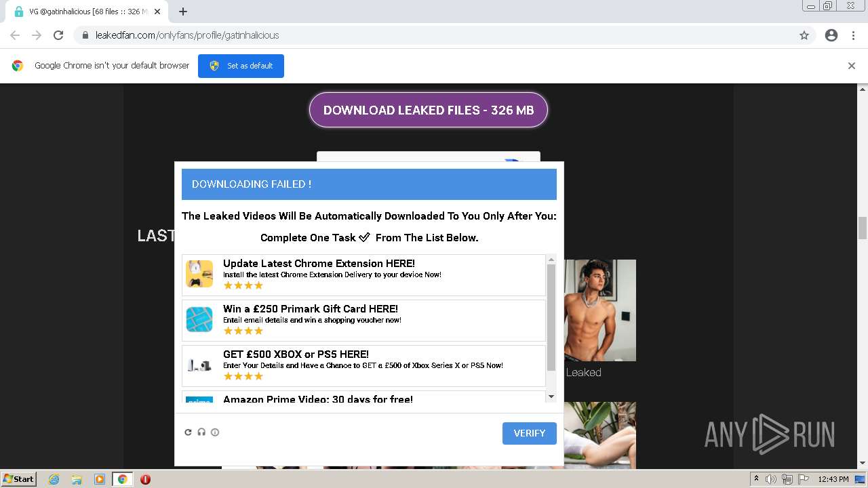The width and height of the screenshot is (868, 488).
Task: Click the captcha info icon
Action: (215, 432)
